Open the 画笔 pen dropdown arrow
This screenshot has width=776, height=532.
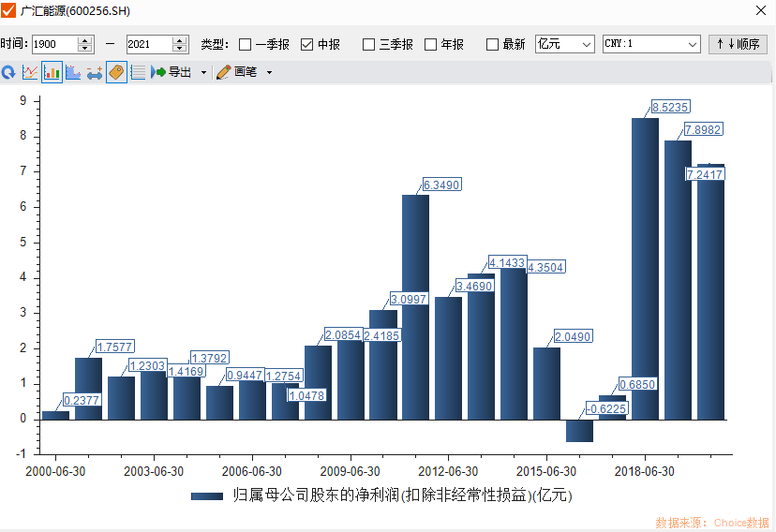tap(269, 73)
